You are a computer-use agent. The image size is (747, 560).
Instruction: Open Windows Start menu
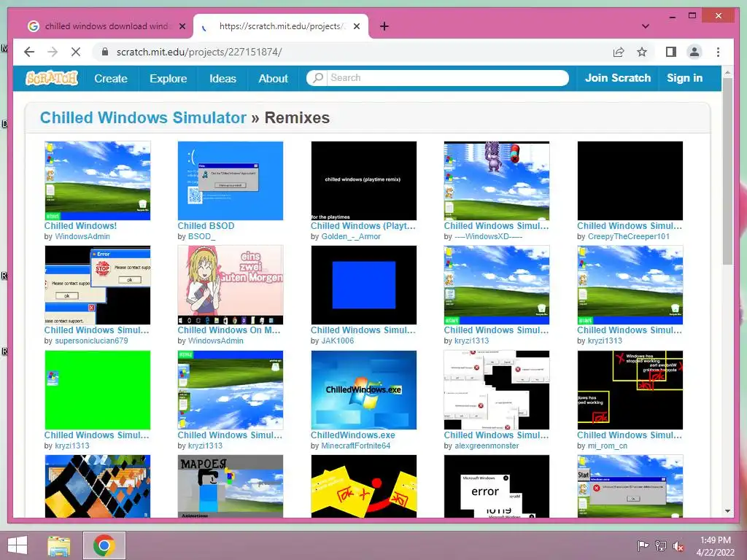coord(18,545)
